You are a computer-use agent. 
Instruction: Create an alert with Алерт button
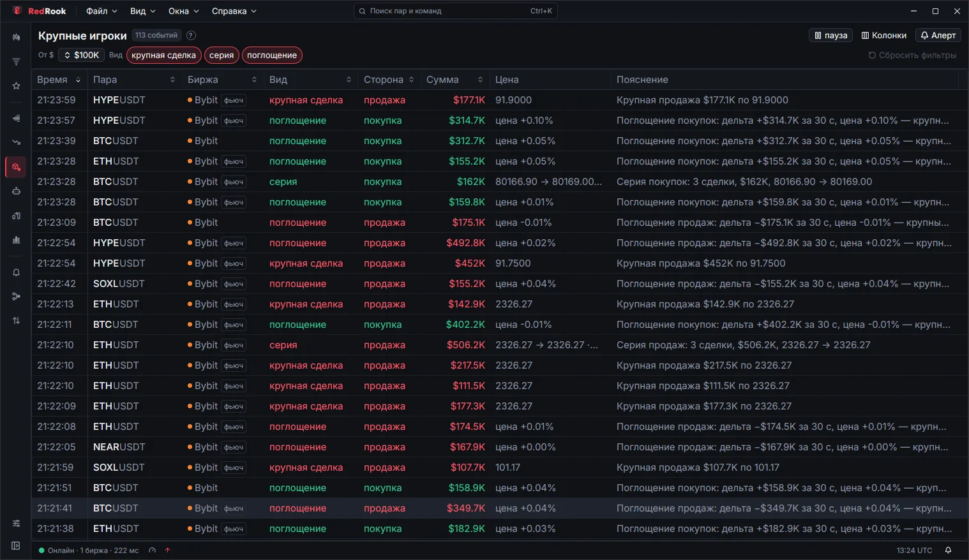pos(938,36)
